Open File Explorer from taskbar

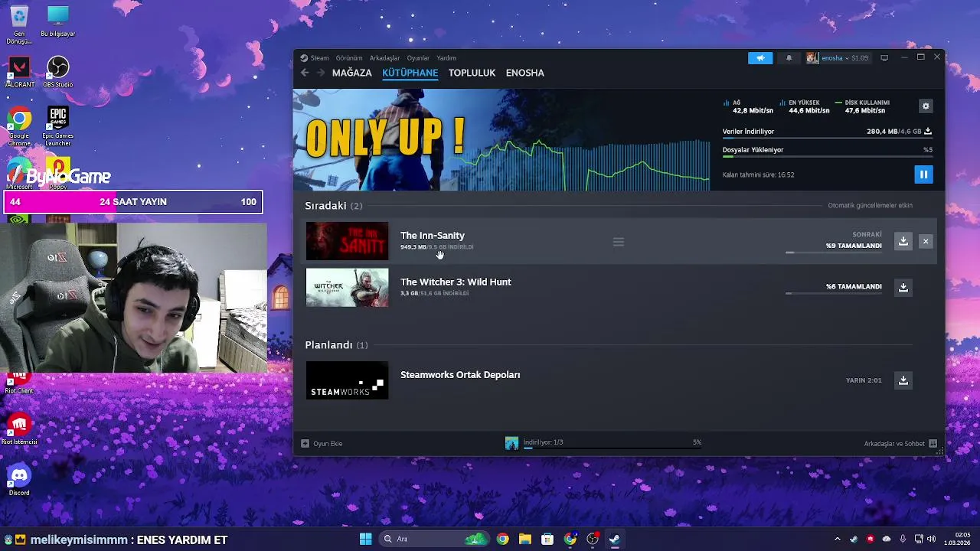click(x=524, y=539)
